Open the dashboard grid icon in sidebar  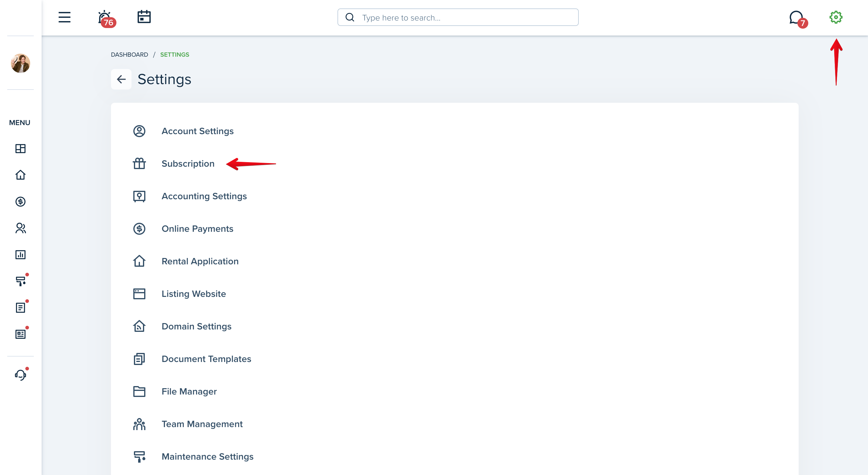pyautogui.click(x=21, y=149)
